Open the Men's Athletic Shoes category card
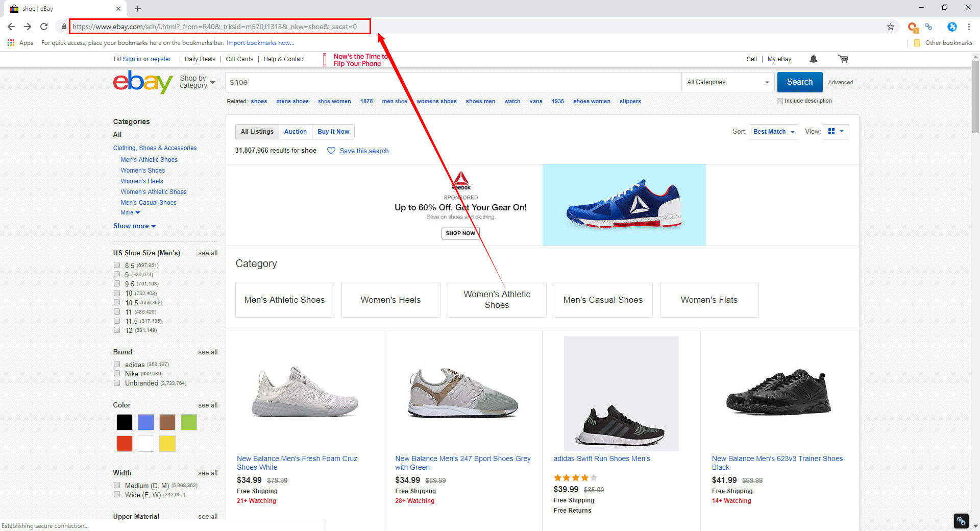Image resolution: width=980 pixels, height=531 pixels. pyautogui.click(x=285, y=300)
